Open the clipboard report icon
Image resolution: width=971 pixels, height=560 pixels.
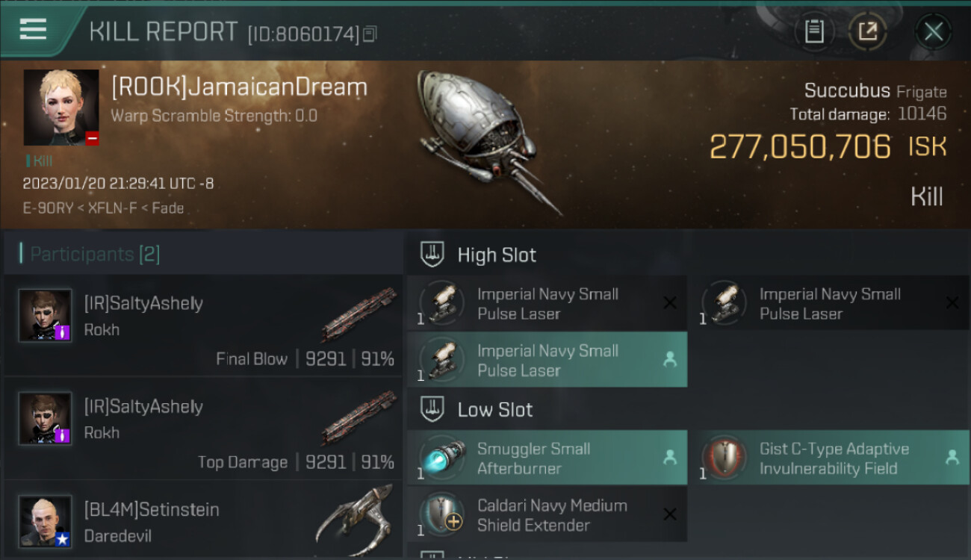point(814,31)
